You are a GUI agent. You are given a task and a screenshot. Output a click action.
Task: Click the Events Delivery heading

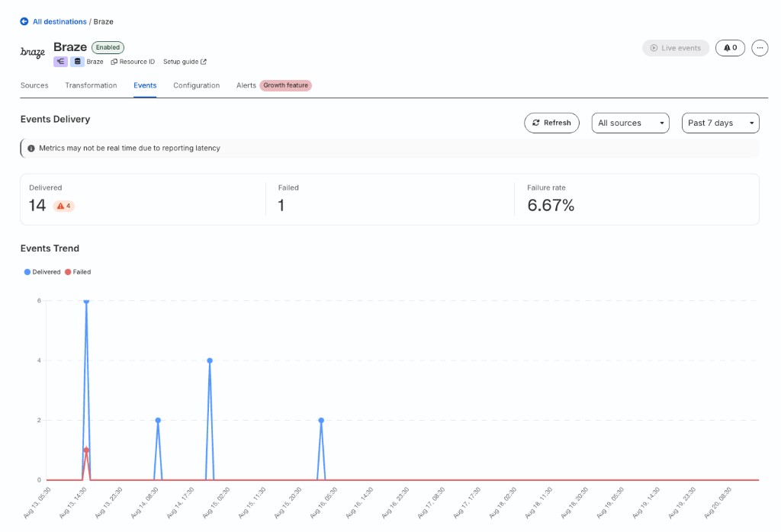coord(55,119)
